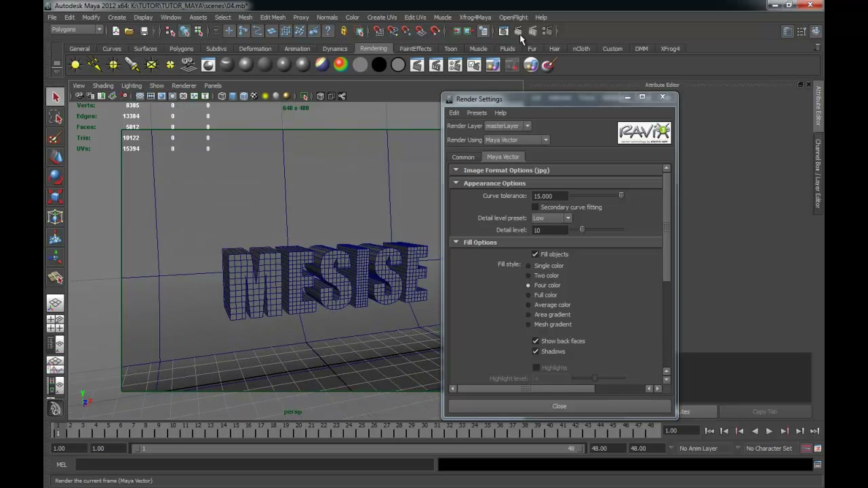Viewport: 868px width, 488px height.
Task: Open the PaintEffects shelf tab
Action: point(415,49)
